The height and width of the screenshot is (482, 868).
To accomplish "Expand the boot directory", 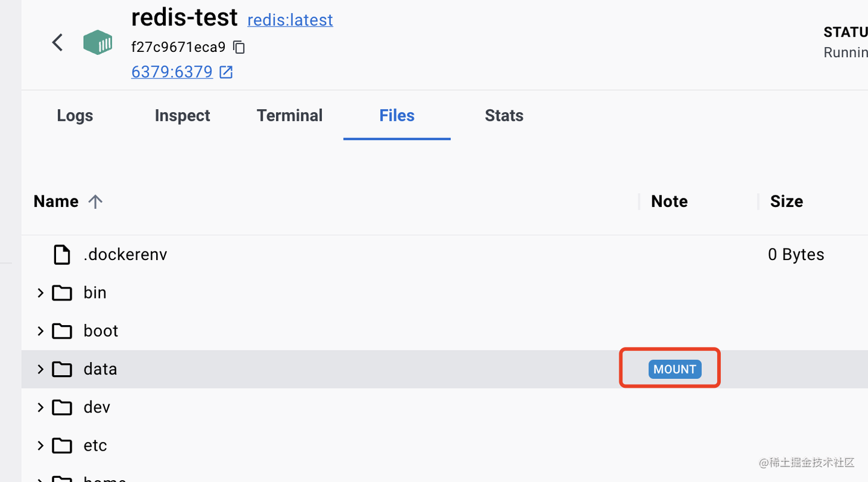I will pyautogui.click(x=40, y=331).
